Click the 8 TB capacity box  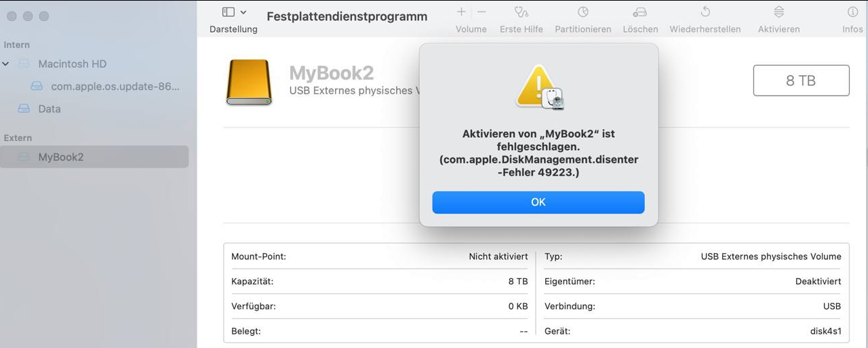point(801,80)
